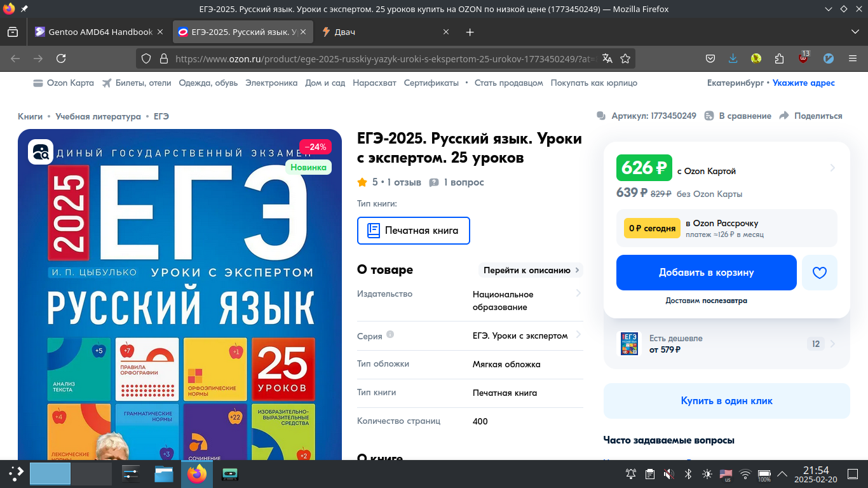Viewport: 868px width, 488px height.
Task: Click В сравнение compare link
Action: [738, 116]
